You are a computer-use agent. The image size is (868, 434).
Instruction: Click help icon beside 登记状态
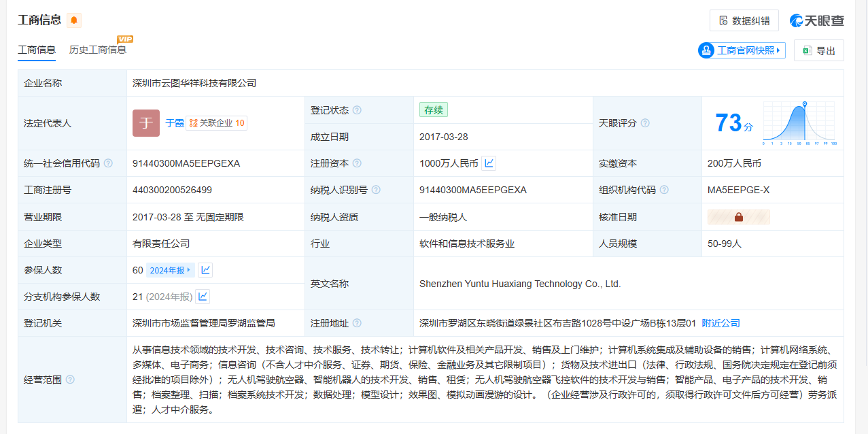pyautogui.click(x=357, y=110)
